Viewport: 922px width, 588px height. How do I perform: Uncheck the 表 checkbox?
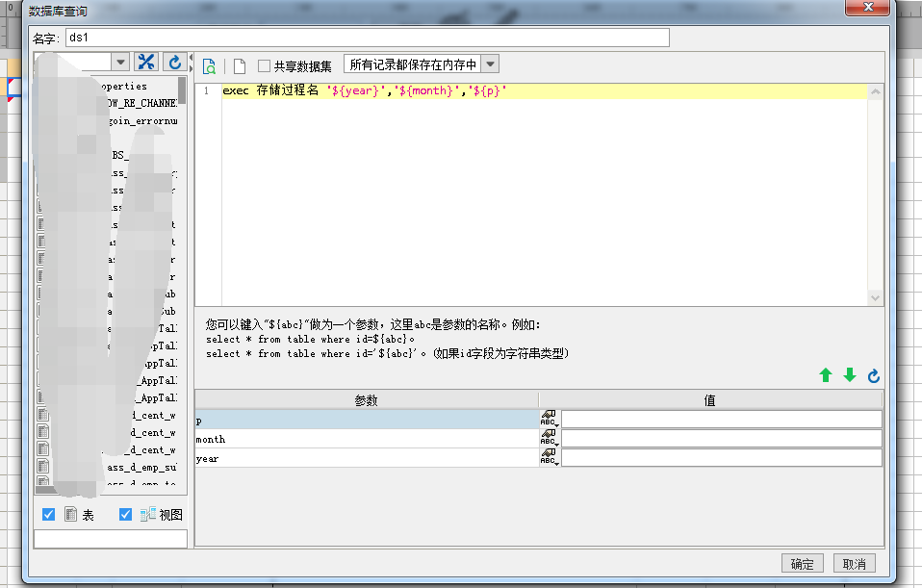pos(49,515)
